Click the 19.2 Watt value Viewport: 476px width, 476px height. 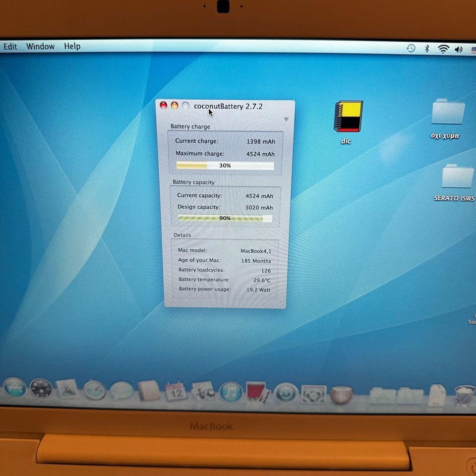(x=258, y=290)
